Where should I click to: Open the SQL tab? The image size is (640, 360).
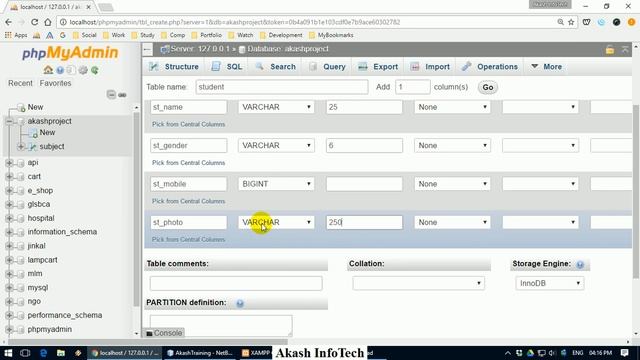point(227,67)
